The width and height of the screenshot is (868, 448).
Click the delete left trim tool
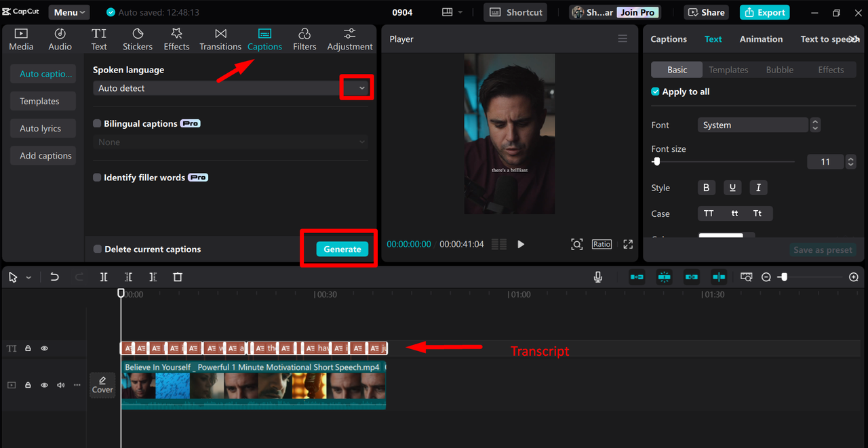coord(128,277)
